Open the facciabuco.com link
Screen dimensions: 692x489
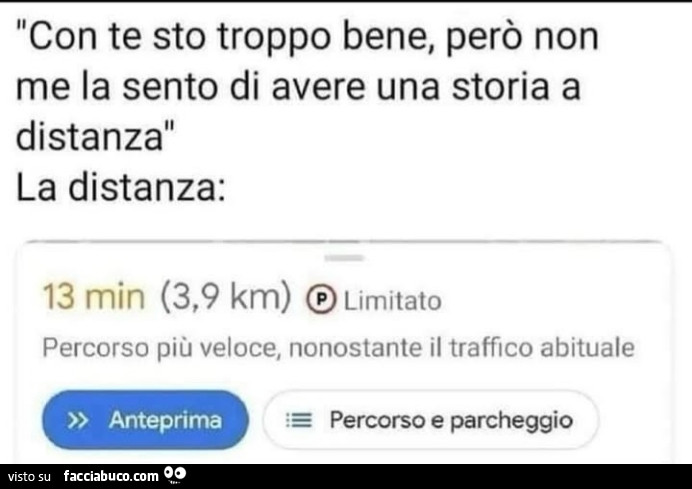(111, 476)
